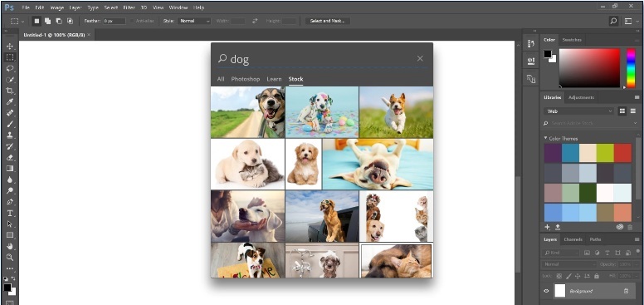Select the Gradient tool
This screenshot has height=305, width=644.
[x=10, y=168]
